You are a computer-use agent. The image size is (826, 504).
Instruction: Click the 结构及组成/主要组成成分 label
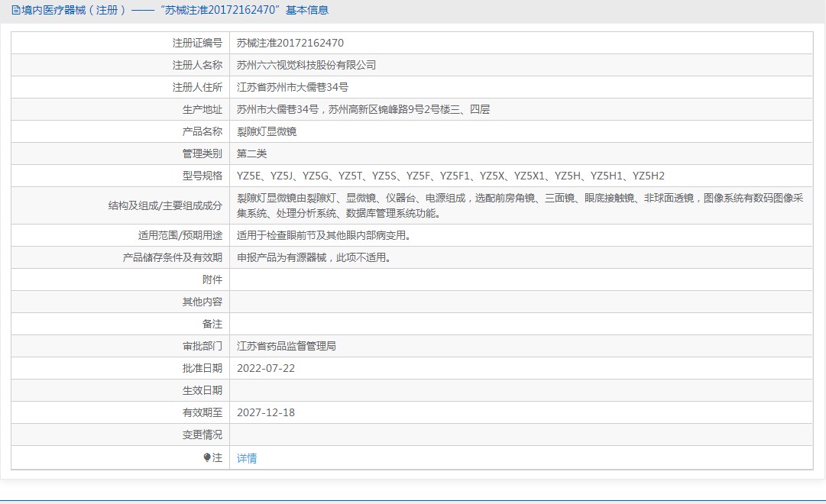(165, 206)
